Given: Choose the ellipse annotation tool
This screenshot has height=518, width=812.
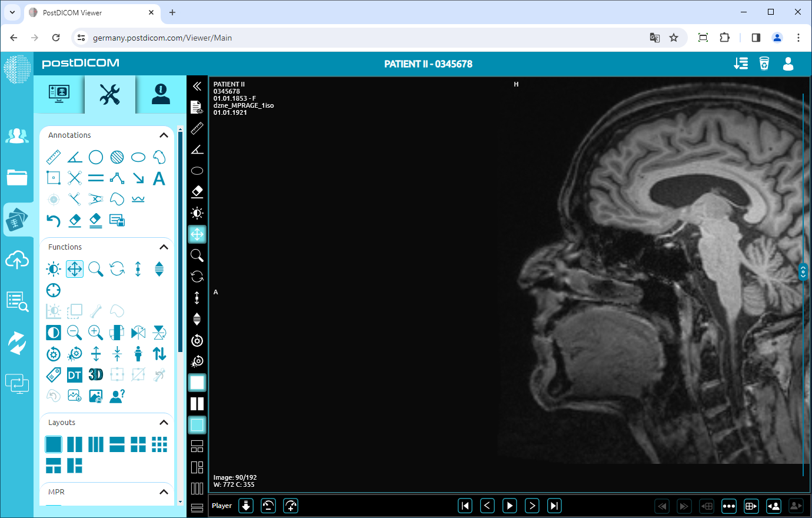Looking at the screenshot, I should coord(138,157).
